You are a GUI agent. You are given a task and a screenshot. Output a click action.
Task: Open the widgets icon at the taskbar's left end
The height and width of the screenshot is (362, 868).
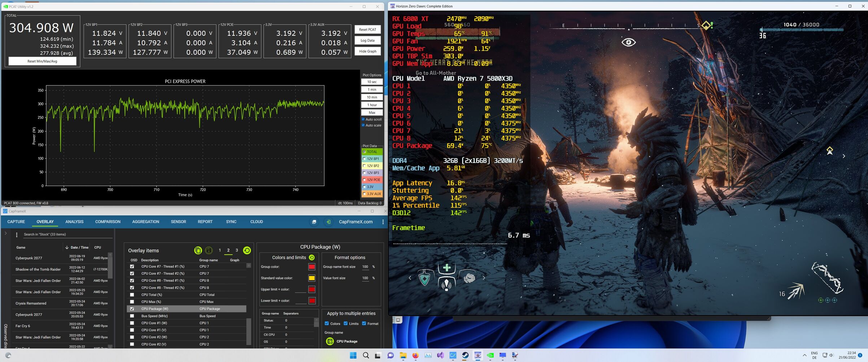(8, 355)
